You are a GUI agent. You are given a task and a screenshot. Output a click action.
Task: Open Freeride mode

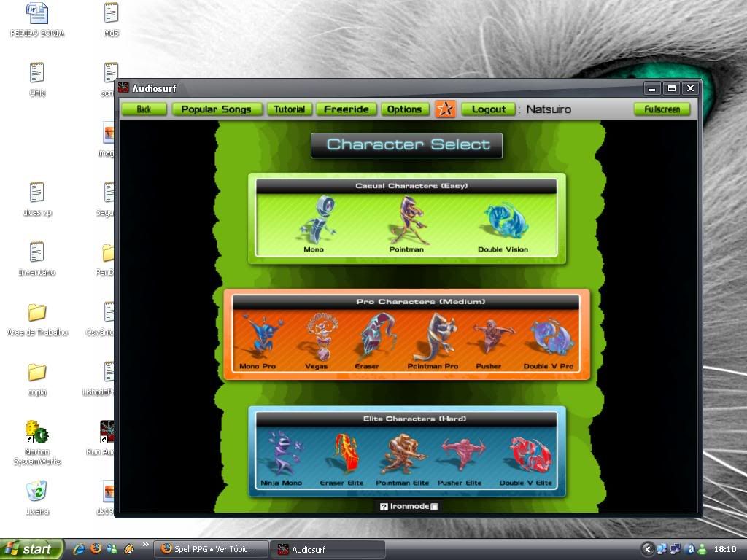click(x=347, y=109)
